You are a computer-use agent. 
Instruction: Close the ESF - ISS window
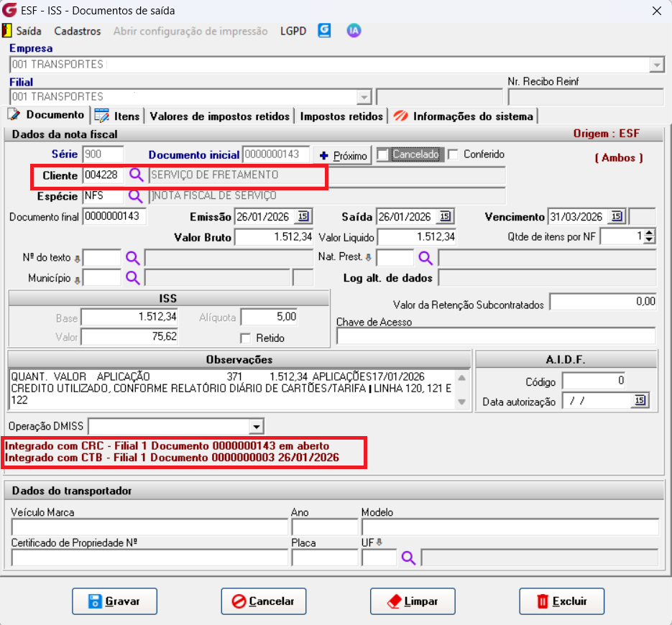tap(657, 11)
